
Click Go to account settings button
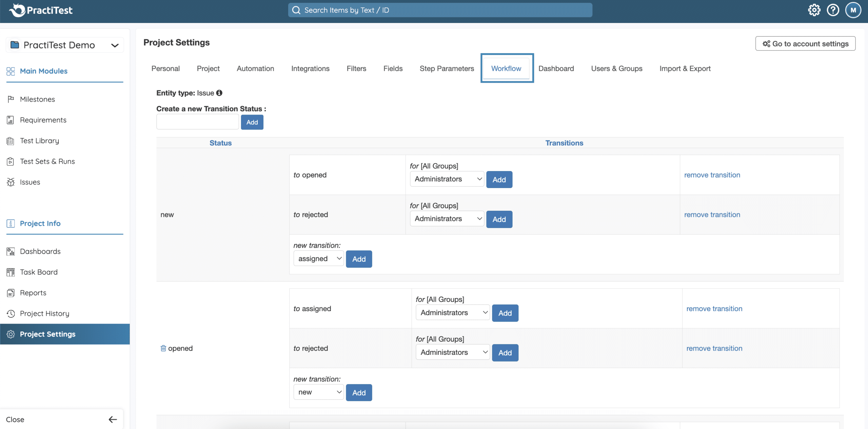[805, 43]
